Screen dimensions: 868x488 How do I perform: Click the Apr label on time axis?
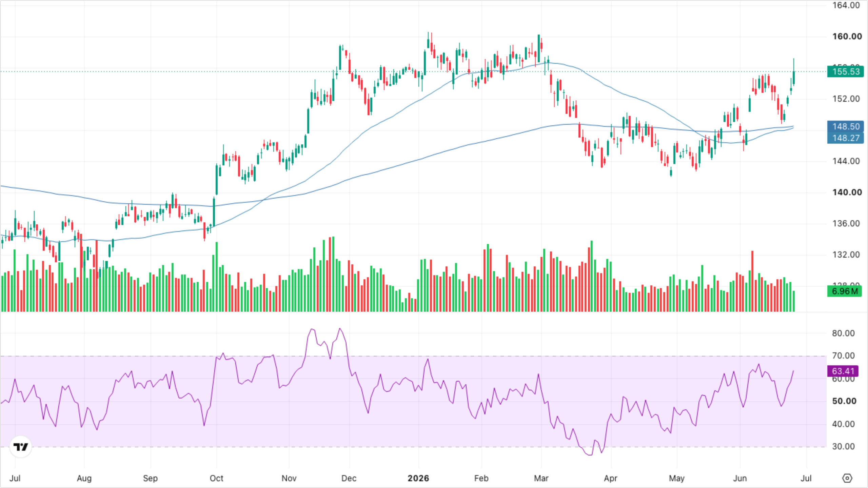(x=611, y=478)
